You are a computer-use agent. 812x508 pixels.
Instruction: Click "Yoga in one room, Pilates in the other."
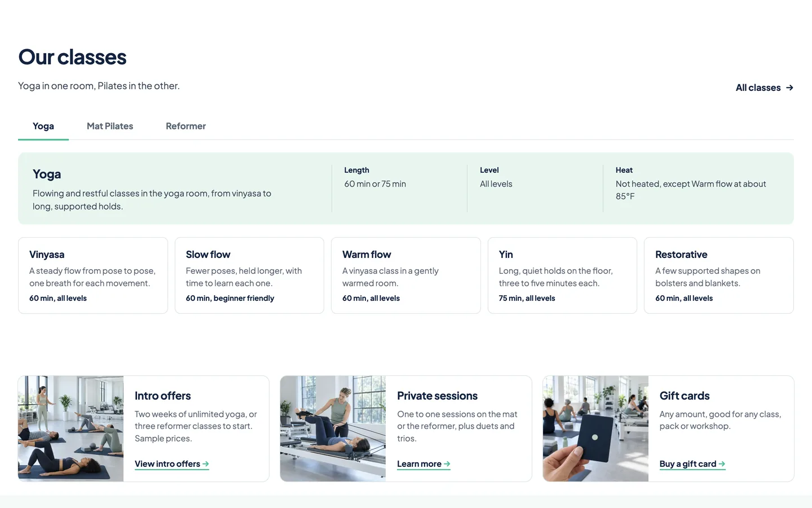point(99,86)
